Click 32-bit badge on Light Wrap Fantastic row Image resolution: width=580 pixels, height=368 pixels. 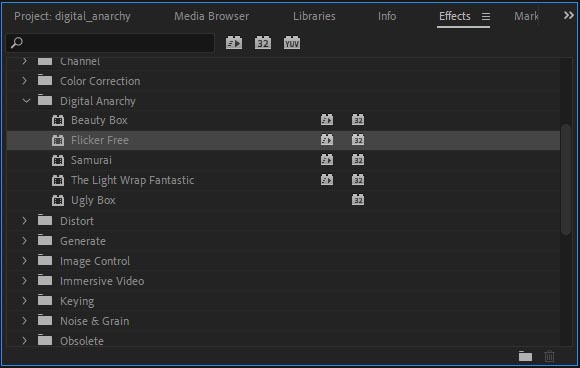point(358,180)
